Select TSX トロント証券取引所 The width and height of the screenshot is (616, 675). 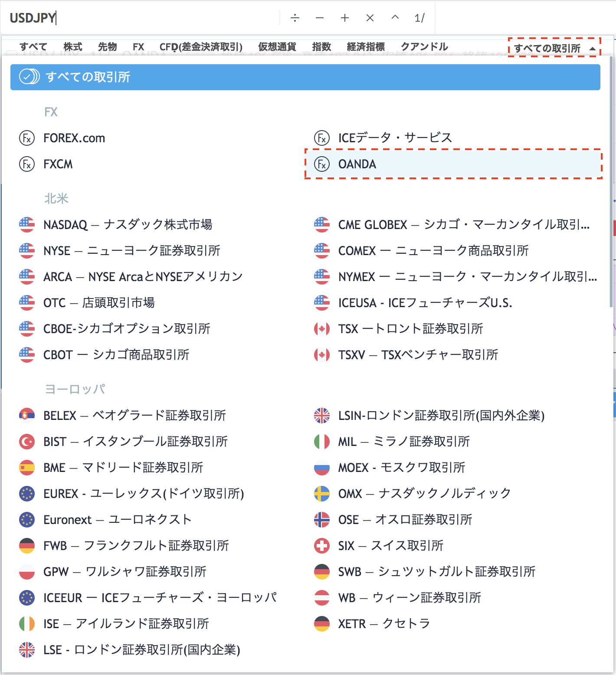[x=453, y=329]
